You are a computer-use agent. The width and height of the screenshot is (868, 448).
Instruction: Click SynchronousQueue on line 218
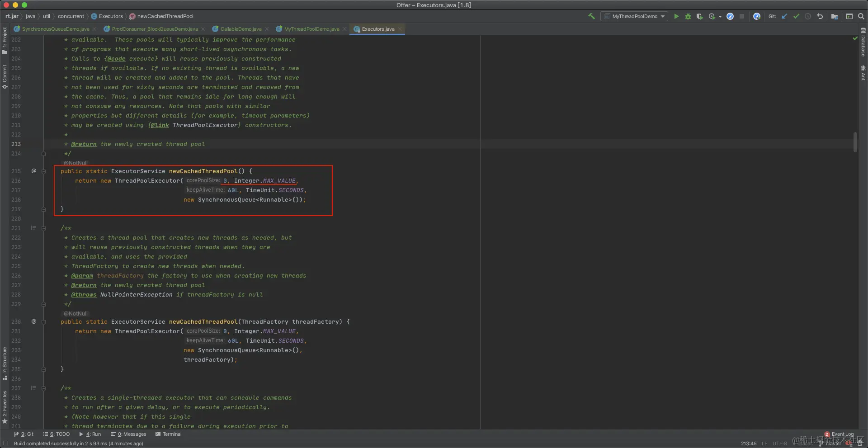pos(226,200)
